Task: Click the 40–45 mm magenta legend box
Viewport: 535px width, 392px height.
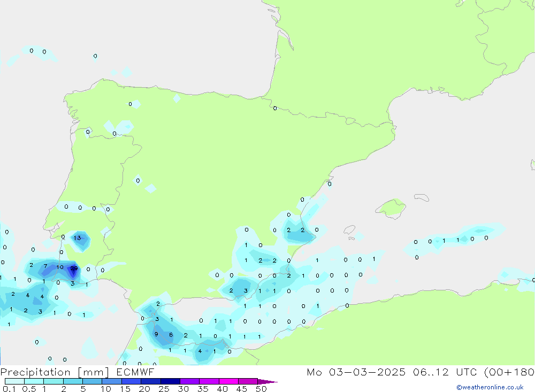Action: [228, 381]
